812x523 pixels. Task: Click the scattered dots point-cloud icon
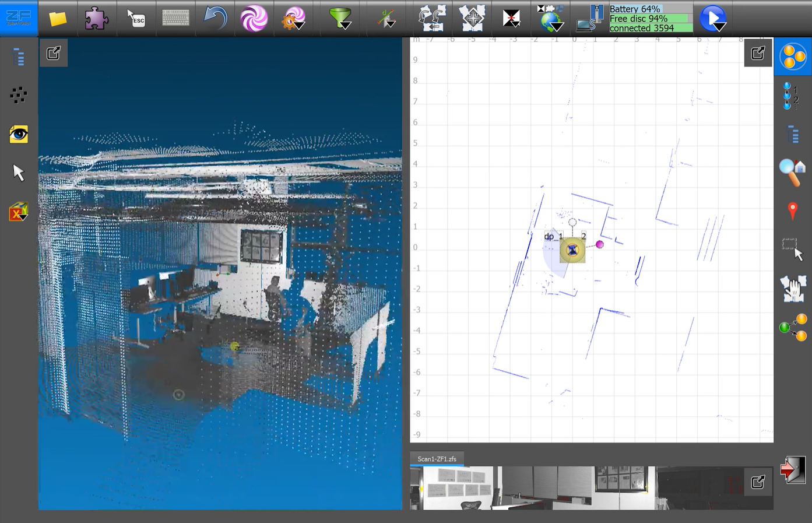[19, 95]
